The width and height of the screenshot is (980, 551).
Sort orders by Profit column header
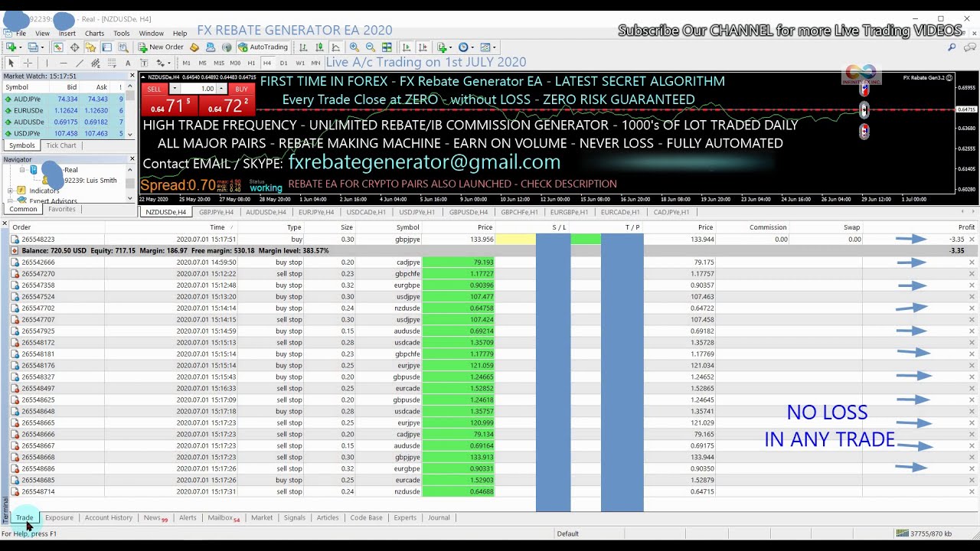(966, 227)
